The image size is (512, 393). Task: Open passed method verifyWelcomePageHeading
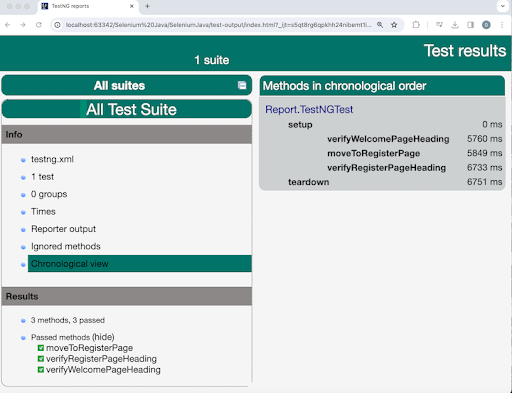click(103, 370)
